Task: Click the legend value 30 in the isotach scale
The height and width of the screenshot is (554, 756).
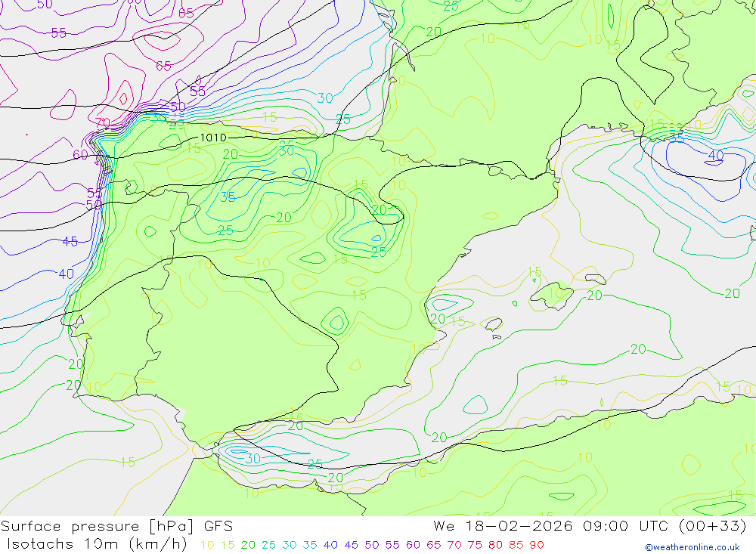Action: coord(290,545)
